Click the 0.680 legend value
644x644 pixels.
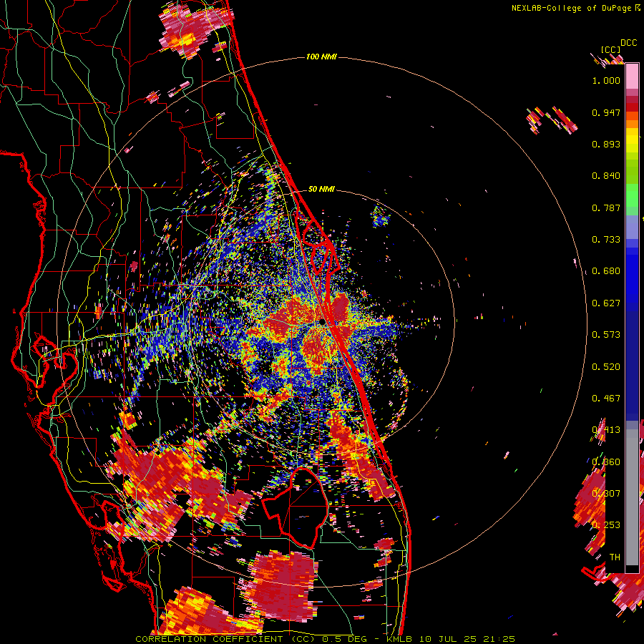coord(606,271)
